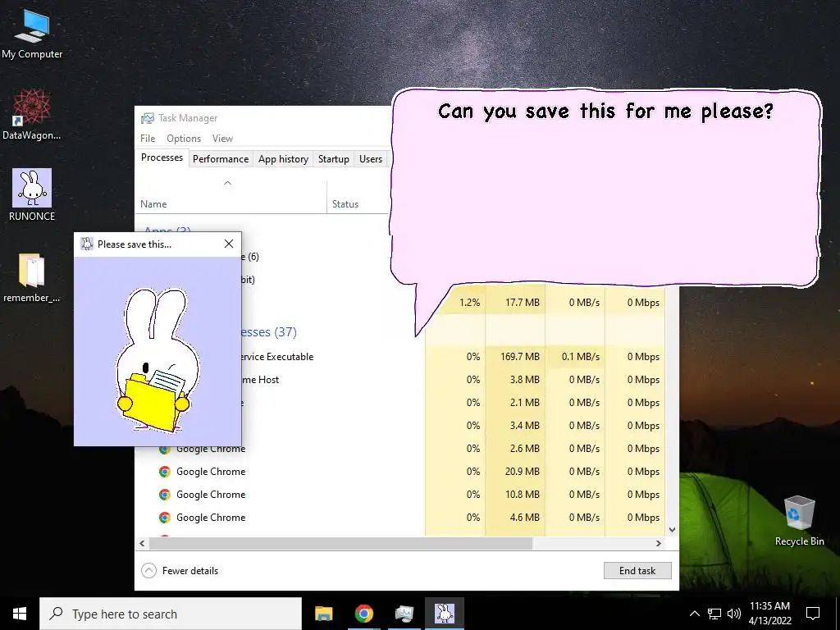Switch to the App history tab

[x=283, y=159]
